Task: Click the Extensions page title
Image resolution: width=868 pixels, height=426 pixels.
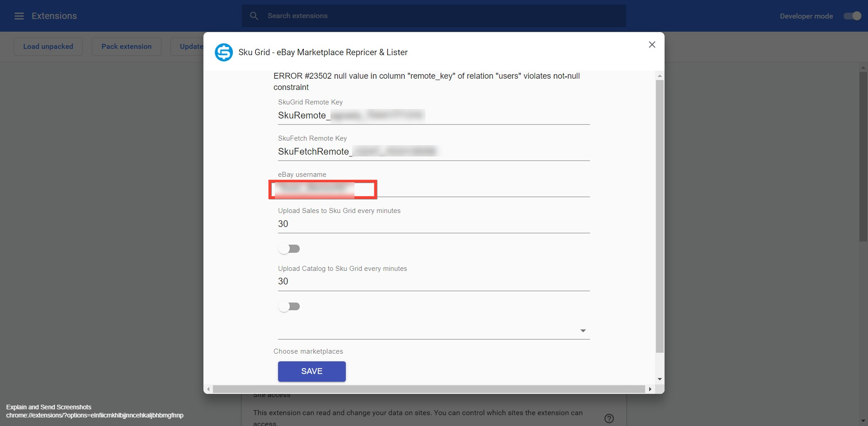Action: tap(54, 16)
